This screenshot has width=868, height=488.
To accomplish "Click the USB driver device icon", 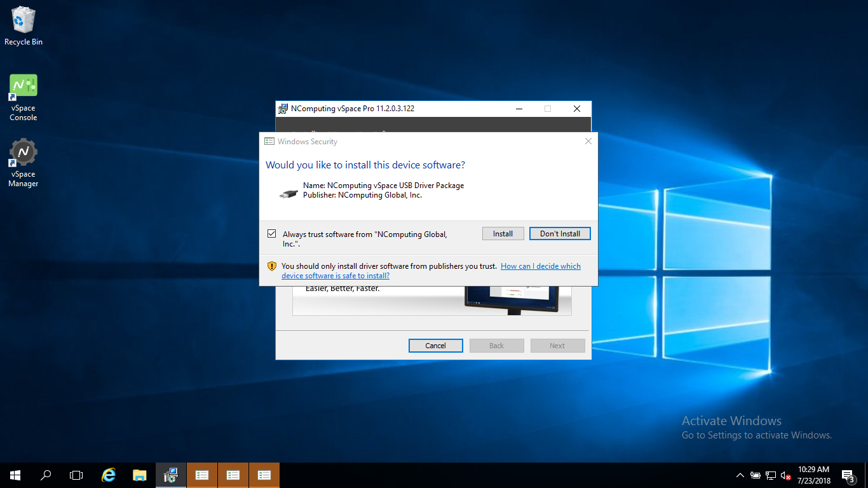I will [288, 193].
